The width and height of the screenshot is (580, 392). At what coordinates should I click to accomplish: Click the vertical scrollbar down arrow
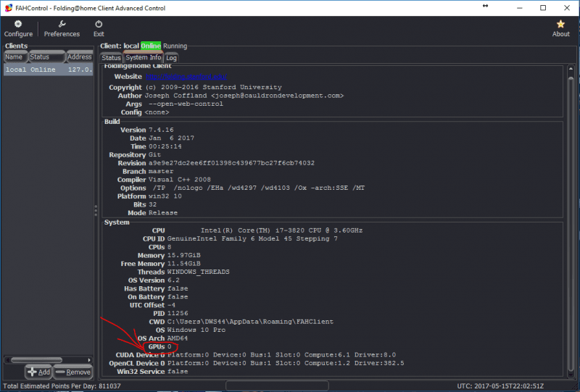(571, 375)
